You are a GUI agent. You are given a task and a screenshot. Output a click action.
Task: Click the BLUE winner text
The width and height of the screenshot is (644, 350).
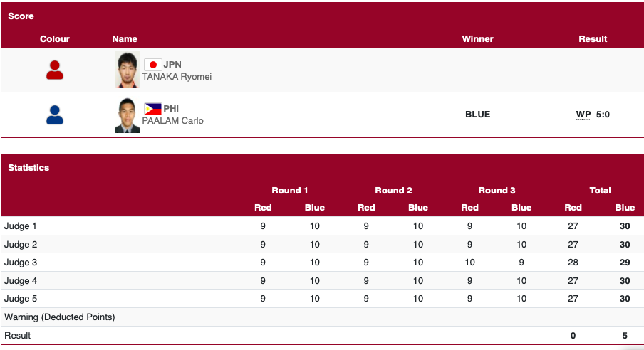click(x=477, y=115)
